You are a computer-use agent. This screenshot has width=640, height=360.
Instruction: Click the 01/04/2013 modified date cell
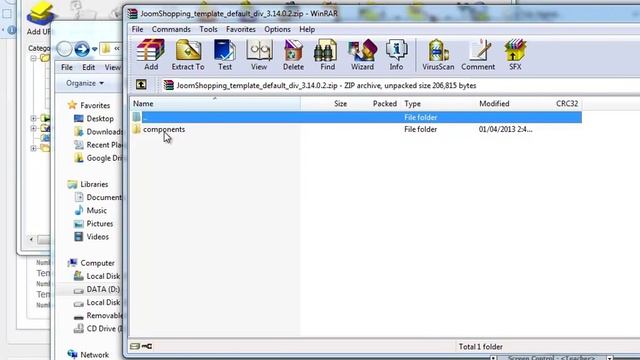tap(505, 129)
